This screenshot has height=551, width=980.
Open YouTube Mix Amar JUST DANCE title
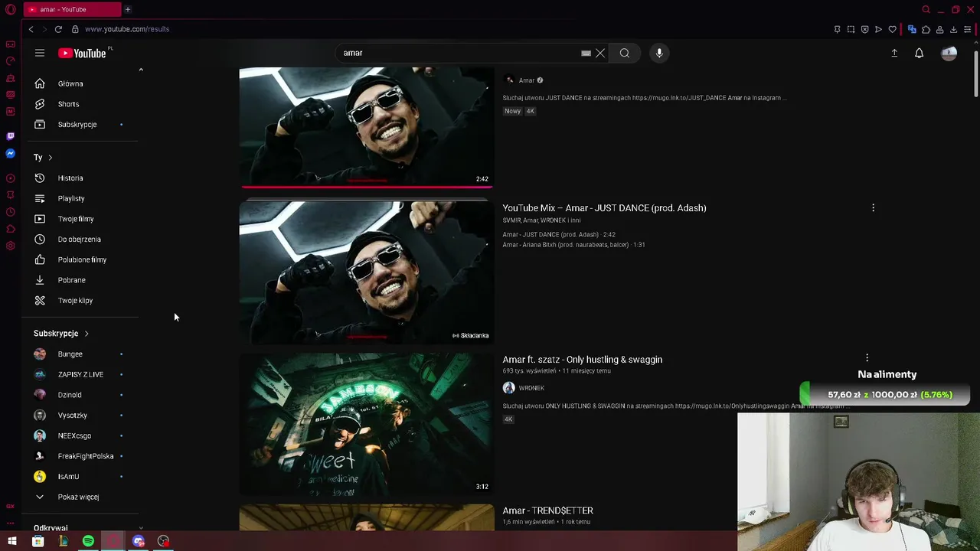click(x=604, y=208)
